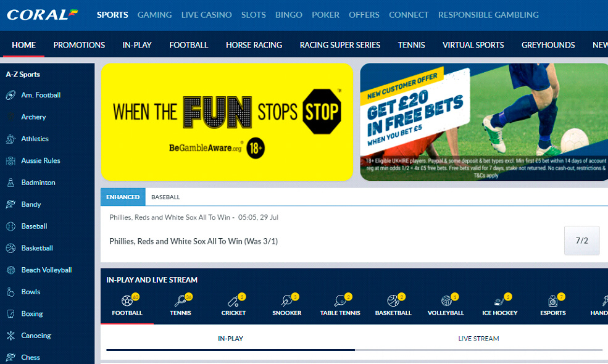608x364 pixels.
Task: Show in-play Tennis matches icon
Action: pyautogui.click(x=180, y=300)
